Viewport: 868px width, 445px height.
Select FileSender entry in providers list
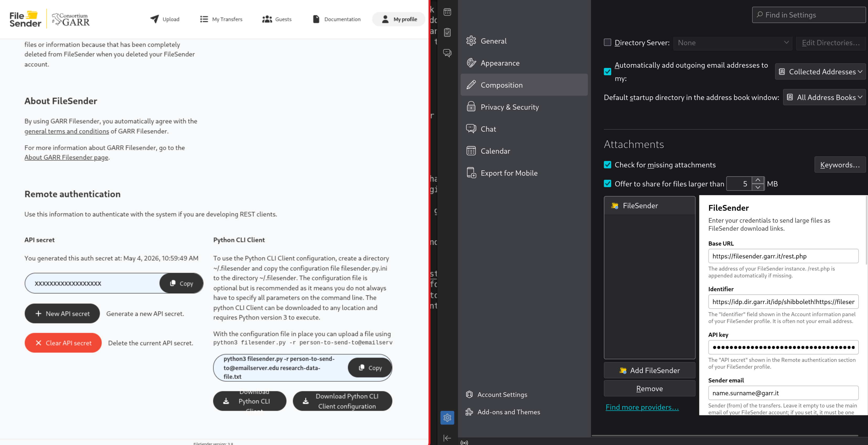[649, 205]
